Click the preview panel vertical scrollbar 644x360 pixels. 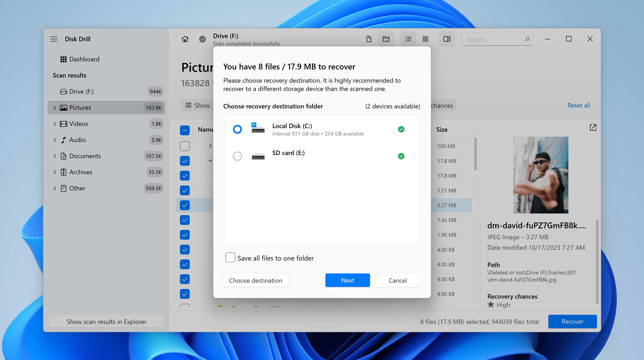[597, 262]
